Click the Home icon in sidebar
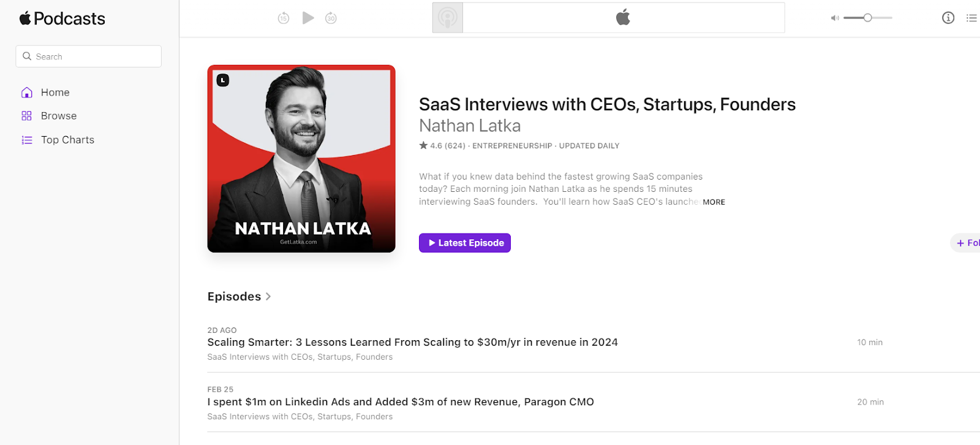 point(26,93)
